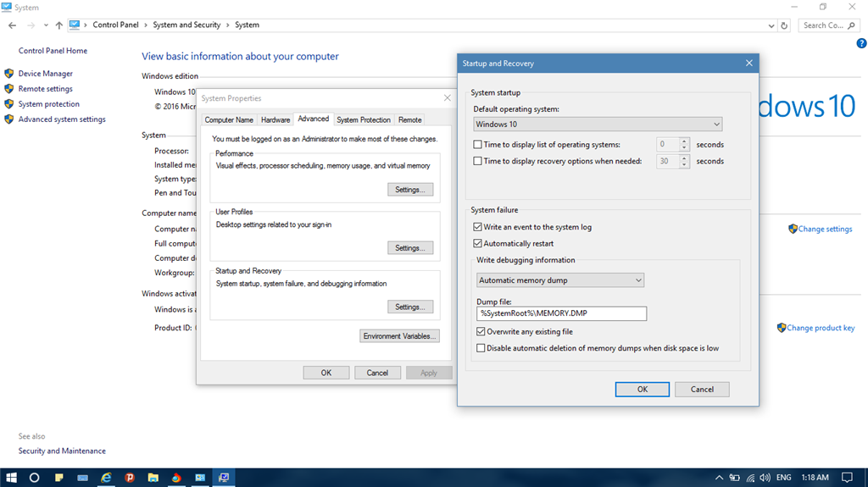Decrease the recovery options seconds spinner
This screenshot has width=868, height=487.
click(x=684, y=164)
